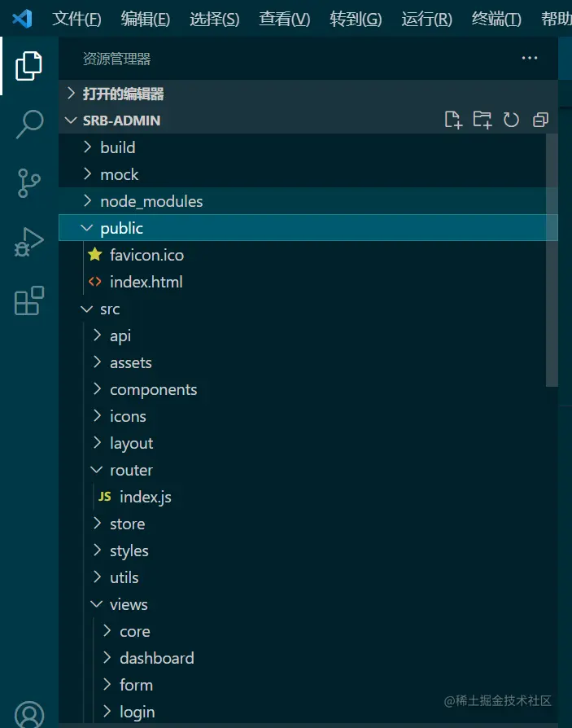Expand the node_modules folder chevron

pyautogui.click(x=87, y=201)
